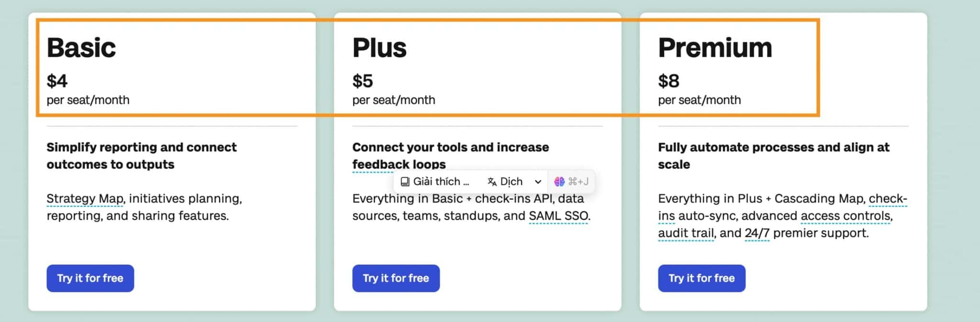The height and width of the screenshot is (322, 980).
Task: Click the $4 price text
Action: (57, 81)
